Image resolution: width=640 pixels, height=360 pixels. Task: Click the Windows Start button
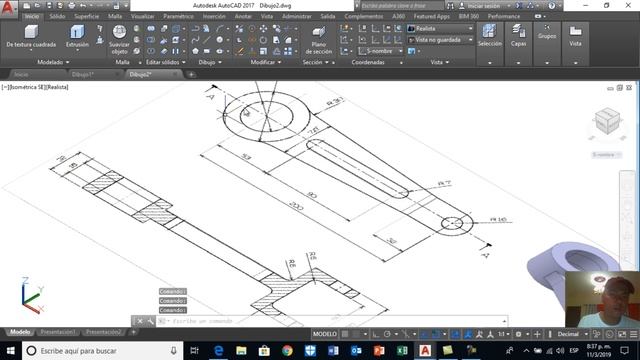coord(11,351)
